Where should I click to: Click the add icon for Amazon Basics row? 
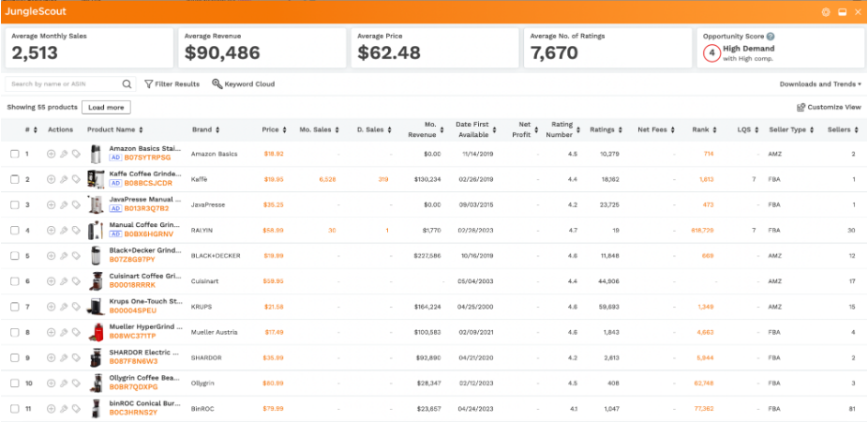point(51,154)
